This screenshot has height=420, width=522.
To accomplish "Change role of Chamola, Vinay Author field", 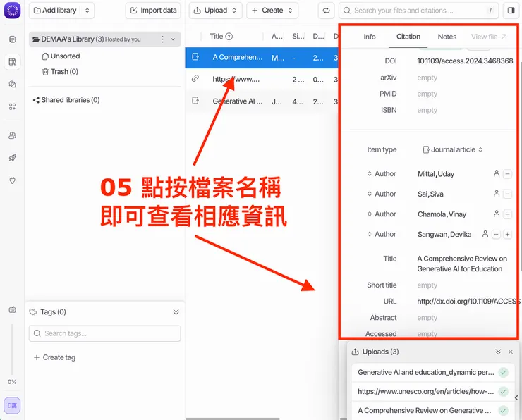I will [382, 214].
